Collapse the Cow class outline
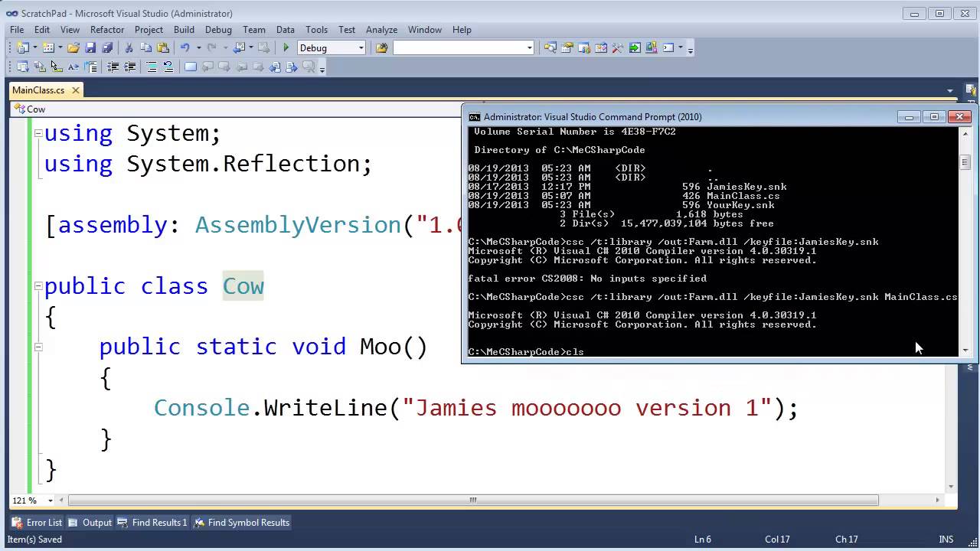980x551 pixels. tap(38, 286)
